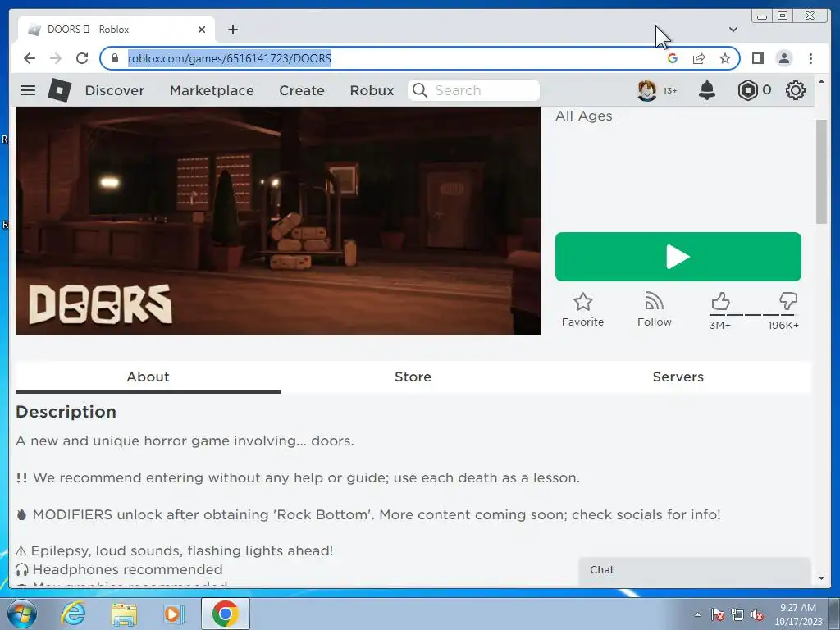Show hidden tray icons arrow
This screenshot has height=630, width=840.
[x=697, y=614]
